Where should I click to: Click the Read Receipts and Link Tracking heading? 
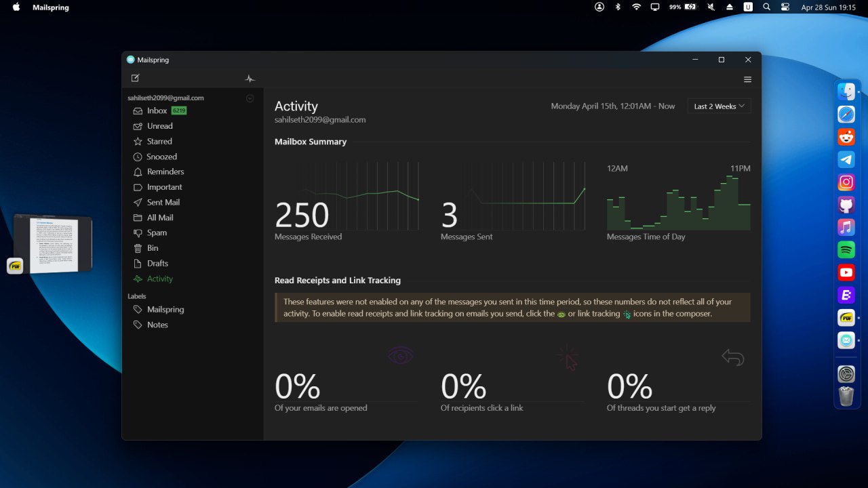click(x=338, y=280)
